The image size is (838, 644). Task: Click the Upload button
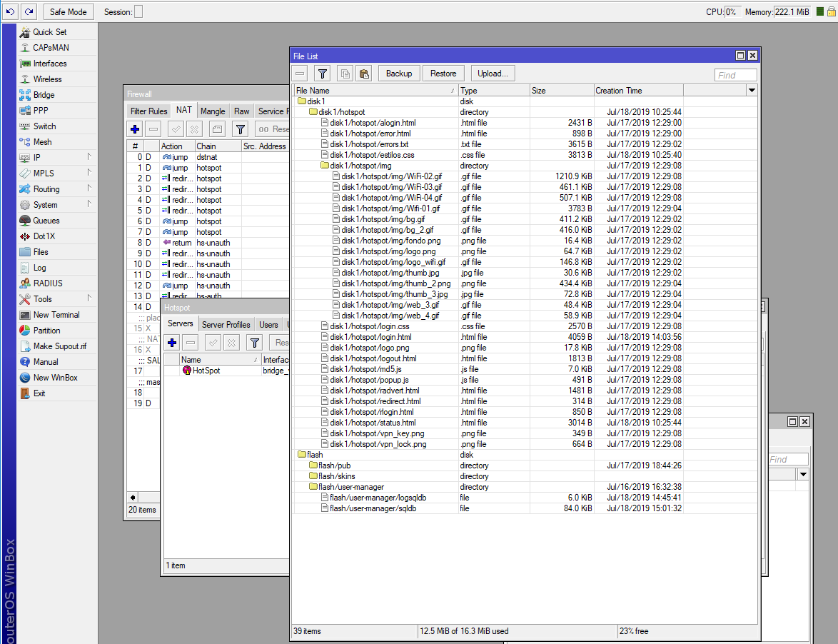tap(493, 73)
